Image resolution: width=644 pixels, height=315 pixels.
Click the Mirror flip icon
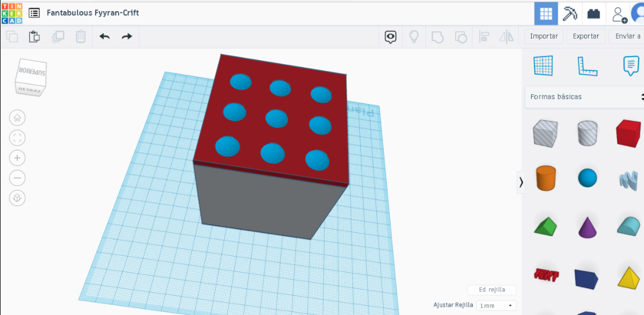[x=507, y=37]
